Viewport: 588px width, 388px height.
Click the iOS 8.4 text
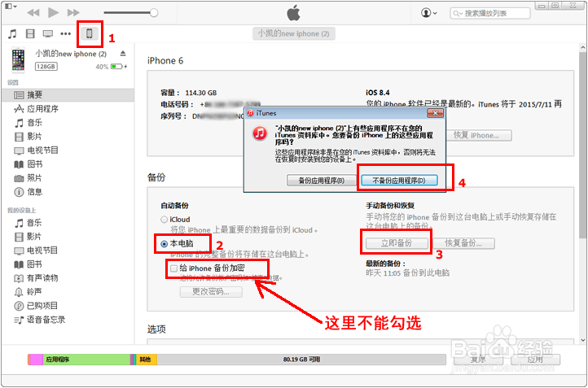click(378, 93)
